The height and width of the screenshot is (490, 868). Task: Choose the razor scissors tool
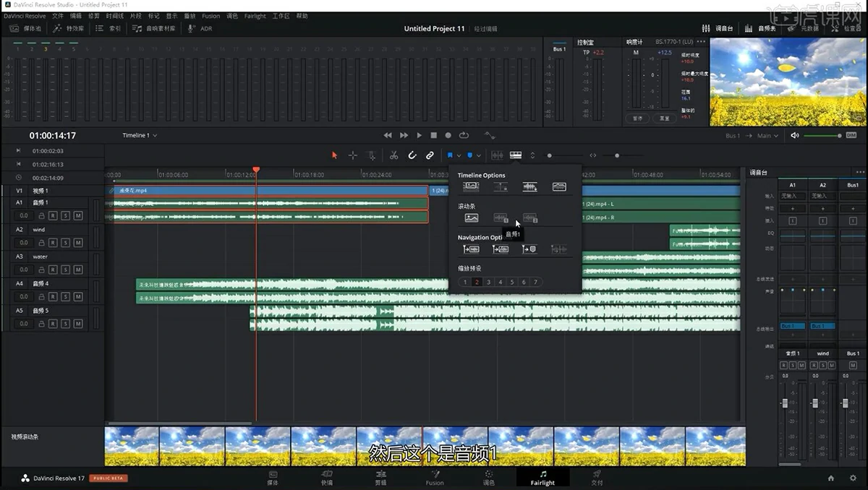(393, 155)
